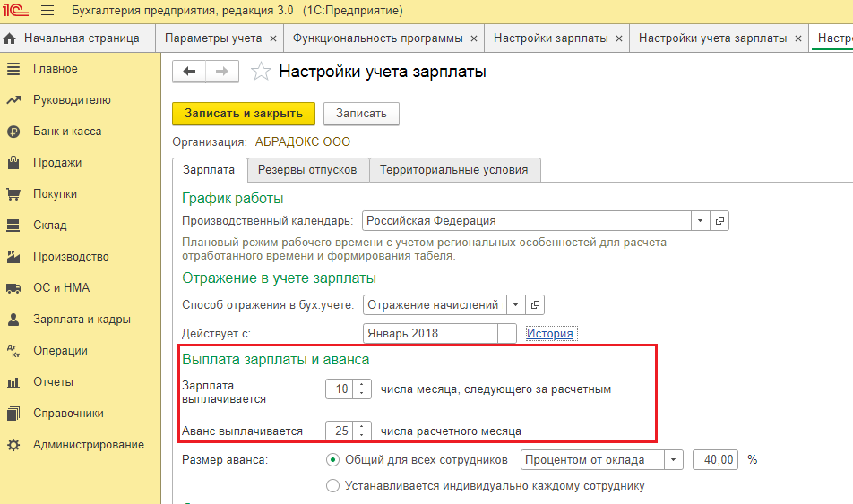Open the Администрирование gear icon
Image resolution: width=853 pixels, height=504 pixels.
(13, 445)
